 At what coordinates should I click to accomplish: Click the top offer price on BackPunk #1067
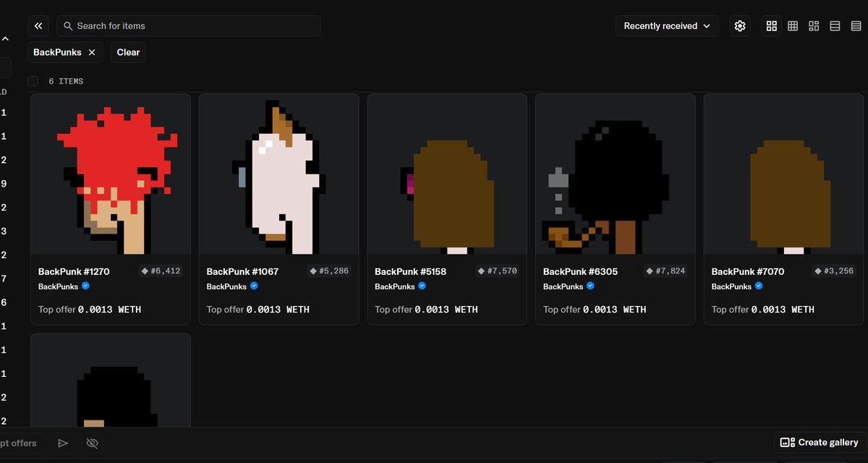278,310
